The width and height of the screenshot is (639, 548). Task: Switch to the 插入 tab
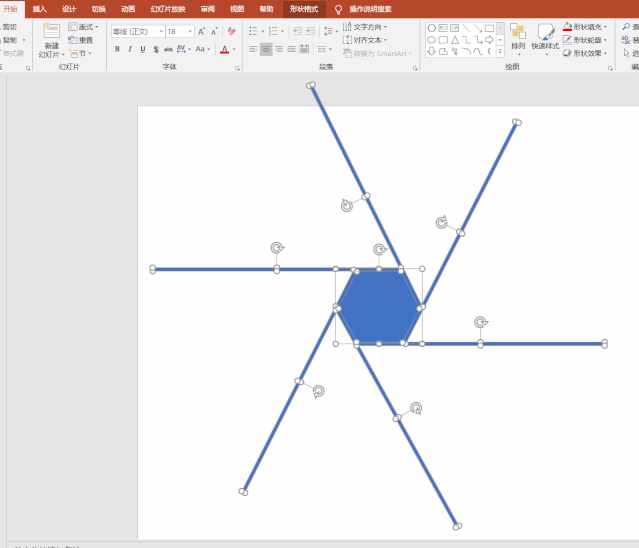tap(40, 8)
